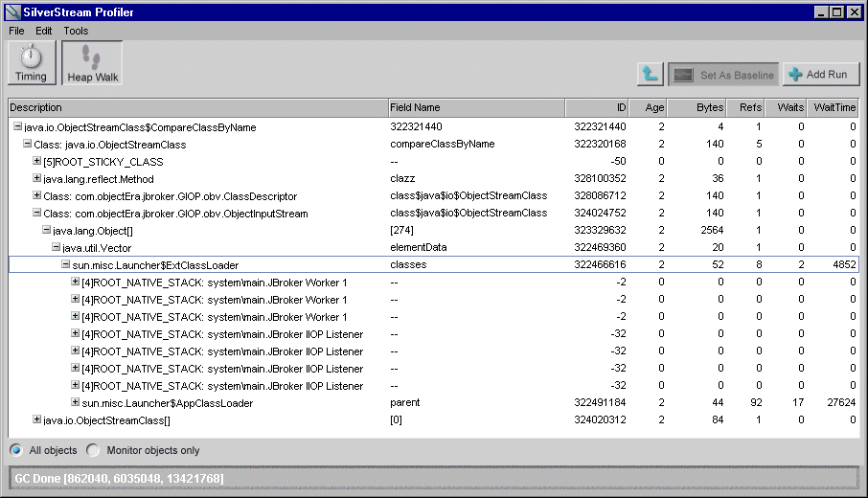Select the java.lang.reflect.Method row
This screenshot has height=498, width=868.
(433, 179)
